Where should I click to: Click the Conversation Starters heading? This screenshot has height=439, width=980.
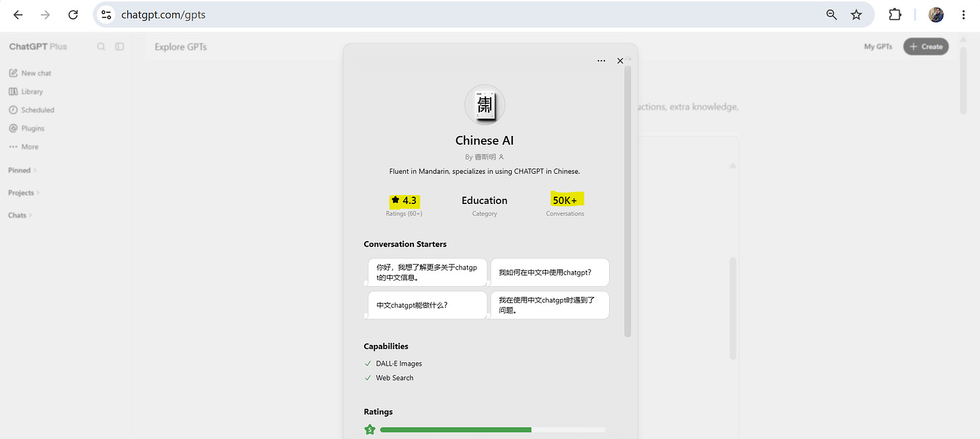pos(405,244)
